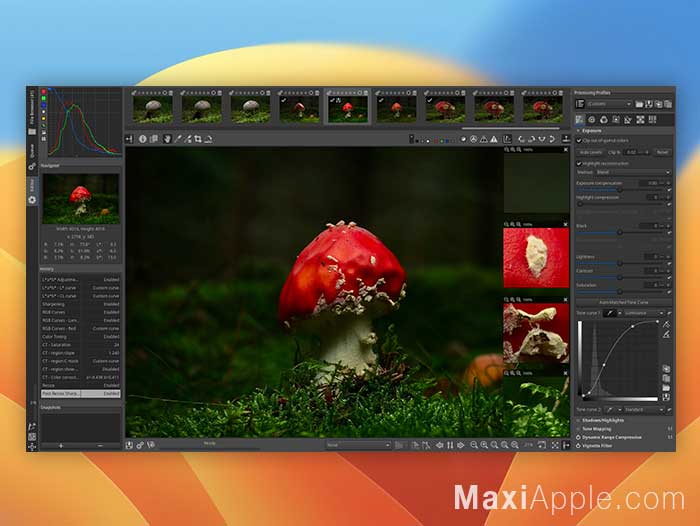This screenshot has height=526, width=700.
Task: Adjust the Exposure compensation slider
Action: pos(621,190)
